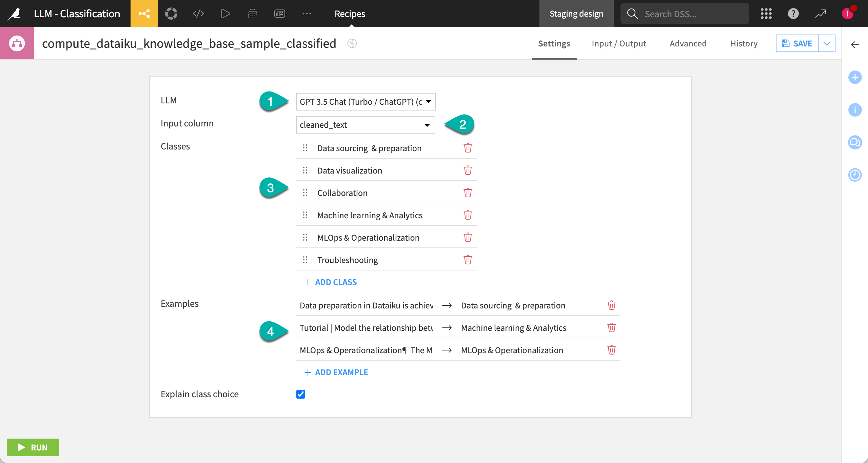
Task: Open the LLM - Classification project name
Action: pyautogui.click(x=77, y=14)
